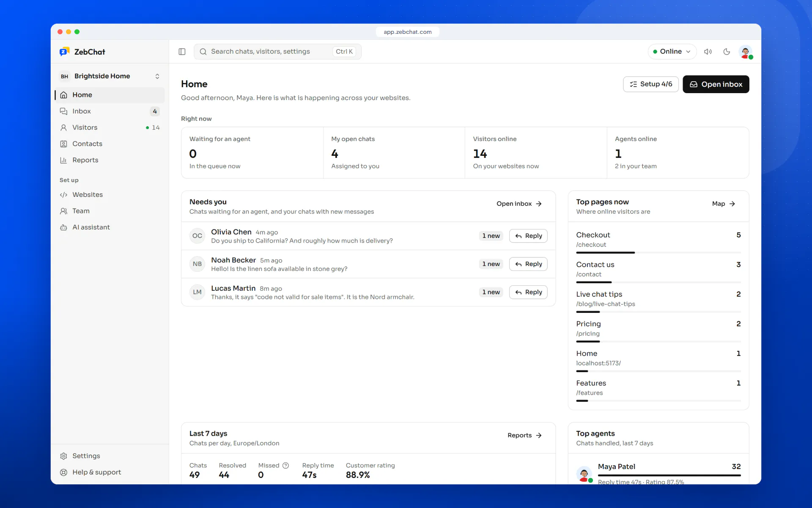
Task: Click the Ctrl K shortcut badge
Action: [x=344, y=52]
